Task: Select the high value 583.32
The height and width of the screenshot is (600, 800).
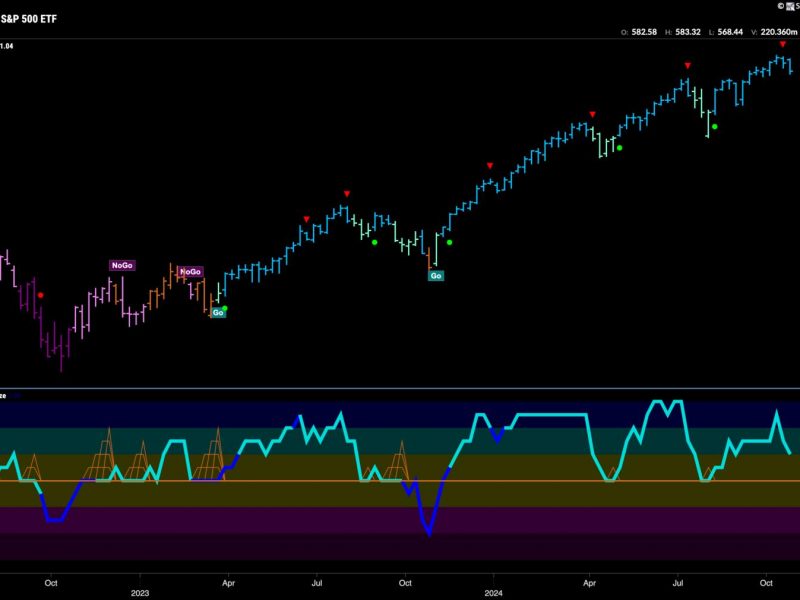Action: point(688,32)
